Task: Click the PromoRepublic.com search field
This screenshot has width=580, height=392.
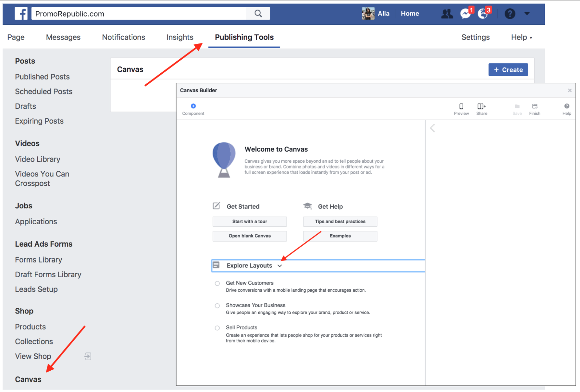Action: coord(139,13)
